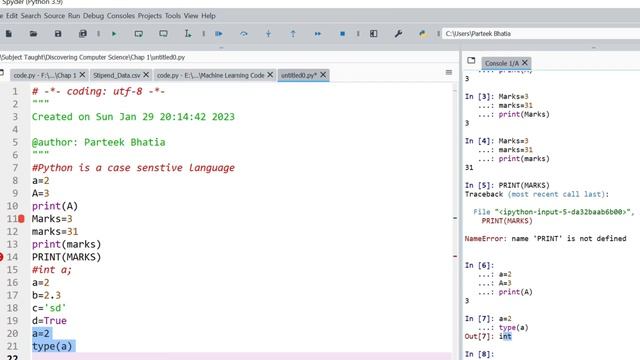Open console tab browser icon
The image size is (640, 360).
tap(471, 60)
